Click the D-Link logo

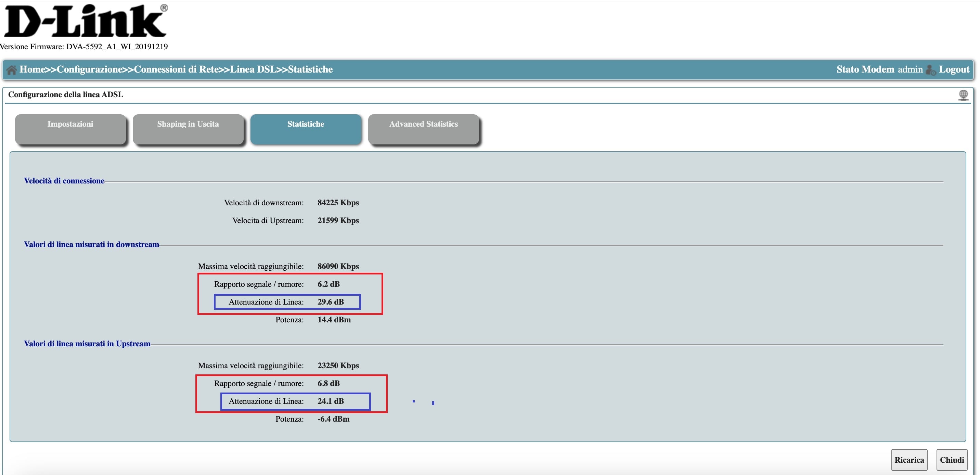tap(85, 21)
